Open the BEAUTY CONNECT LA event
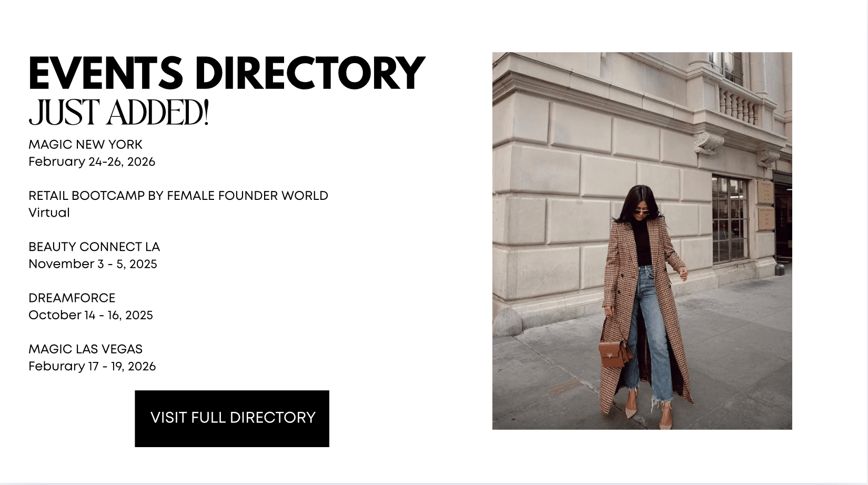 (x=94, y=247)
